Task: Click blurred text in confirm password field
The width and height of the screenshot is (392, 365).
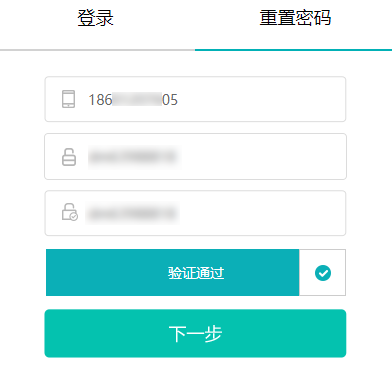Action: pyautogui.click(x=133, y=213)
